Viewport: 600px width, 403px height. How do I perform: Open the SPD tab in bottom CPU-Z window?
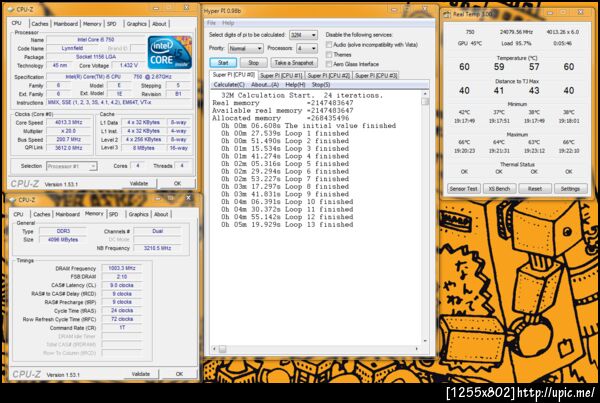(x=114, y=214)
